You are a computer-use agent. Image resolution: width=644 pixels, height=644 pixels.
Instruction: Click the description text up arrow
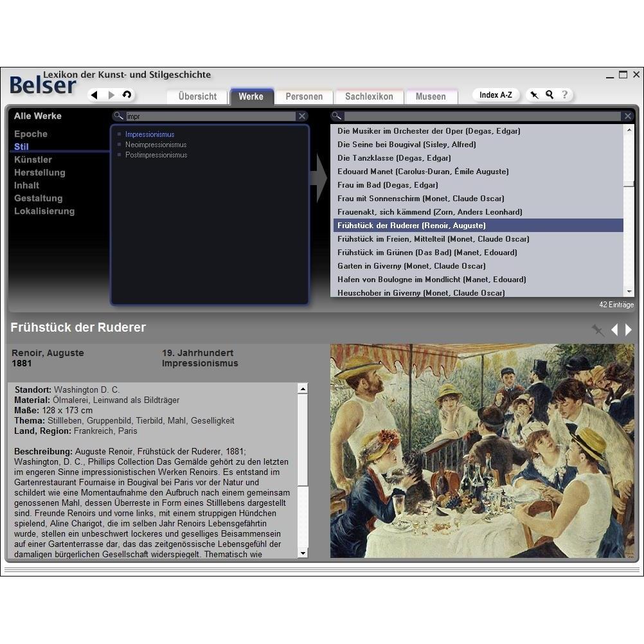(x=303, y=389)
